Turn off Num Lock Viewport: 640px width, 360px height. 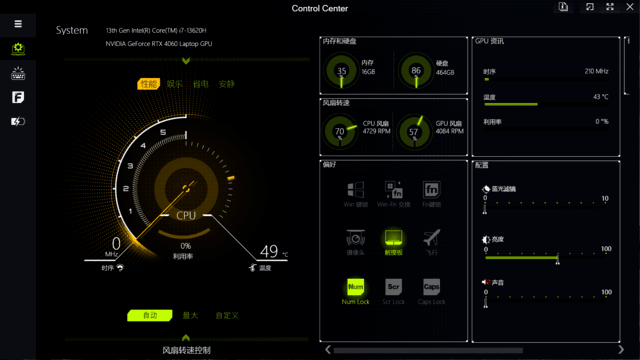point(356,291)
